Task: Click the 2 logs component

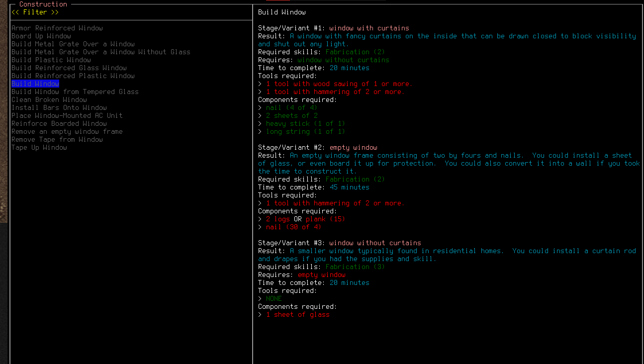Action: pos(278,219)
